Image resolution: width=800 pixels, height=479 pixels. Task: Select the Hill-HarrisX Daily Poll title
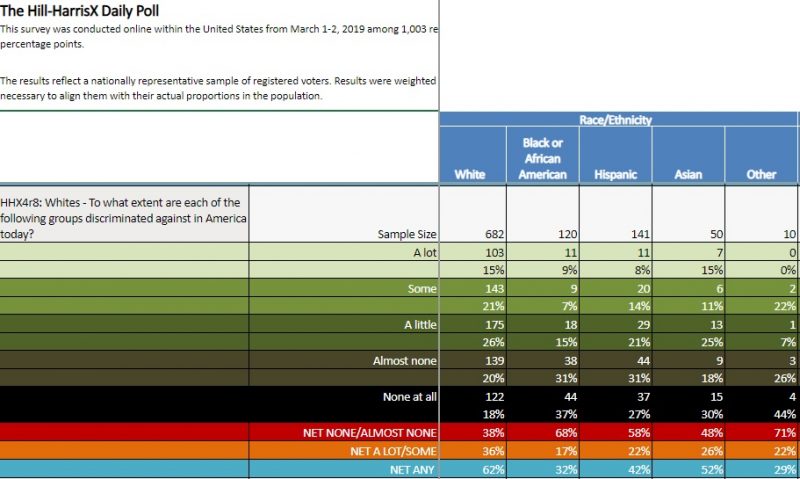coord(80,11)
